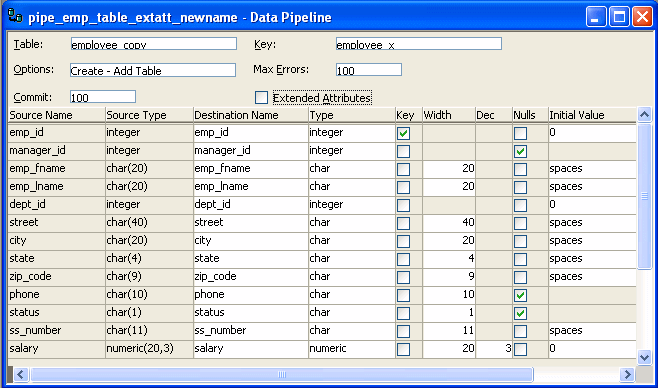The image size is (658, 388).
Task: Check the Key checkbox for dept_id
Action: [x=403, y=206]
